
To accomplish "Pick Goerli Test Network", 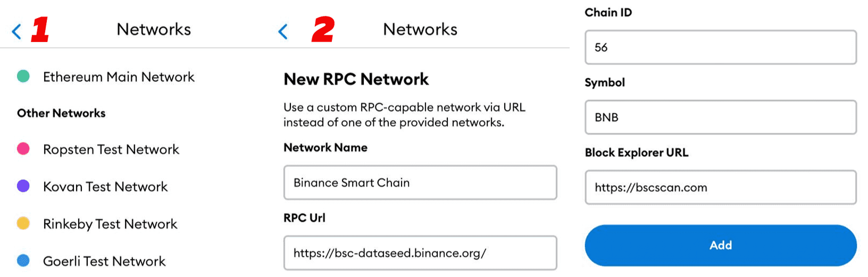I will 104,261.
